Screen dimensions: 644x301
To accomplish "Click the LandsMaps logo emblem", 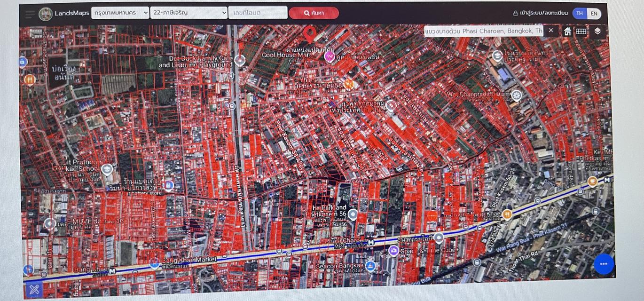I will tap(45, 13).
